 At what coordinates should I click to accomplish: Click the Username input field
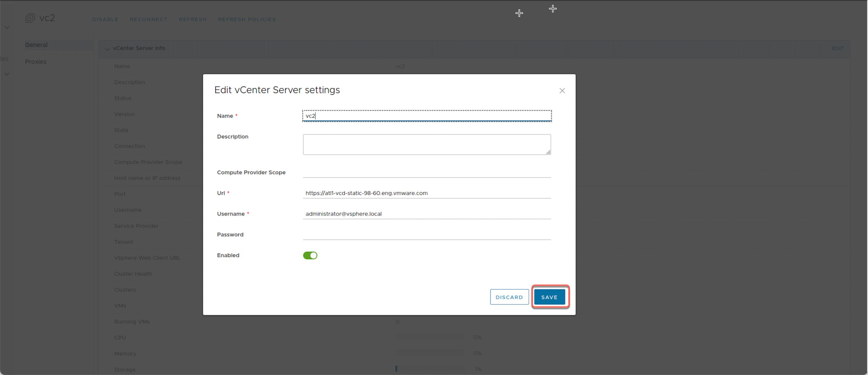pyautogui.click(x=427, y=213)
